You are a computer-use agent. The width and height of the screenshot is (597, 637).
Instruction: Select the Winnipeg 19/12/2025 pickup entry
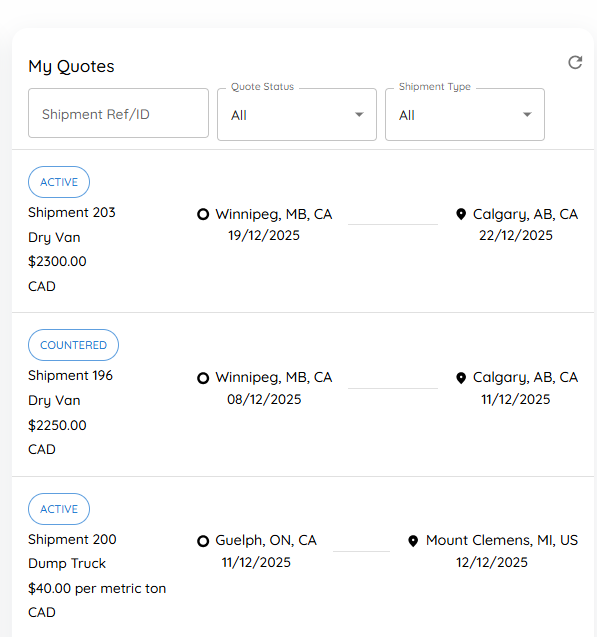pos(265,225)
